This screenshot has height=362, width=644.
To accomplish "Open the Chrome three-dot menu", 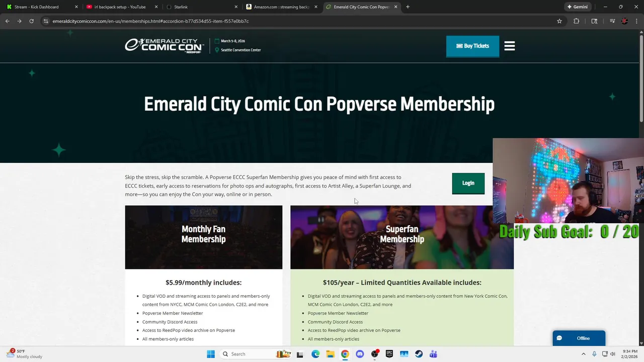I will pos(637,21).
